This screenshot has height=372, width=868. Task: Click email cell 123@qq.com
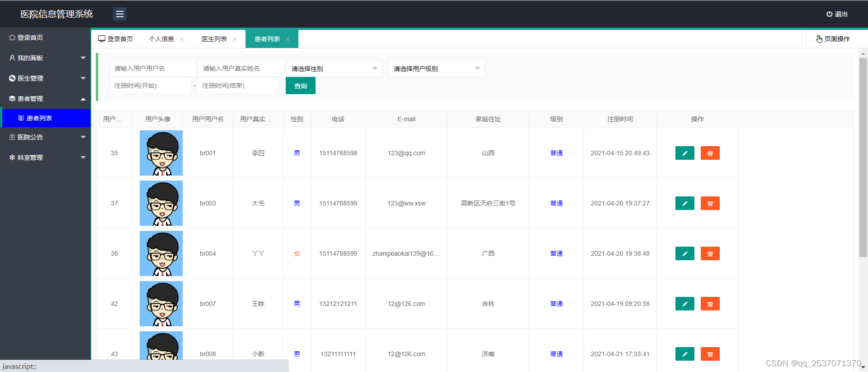pyautogui.click(x=406, y=153)
